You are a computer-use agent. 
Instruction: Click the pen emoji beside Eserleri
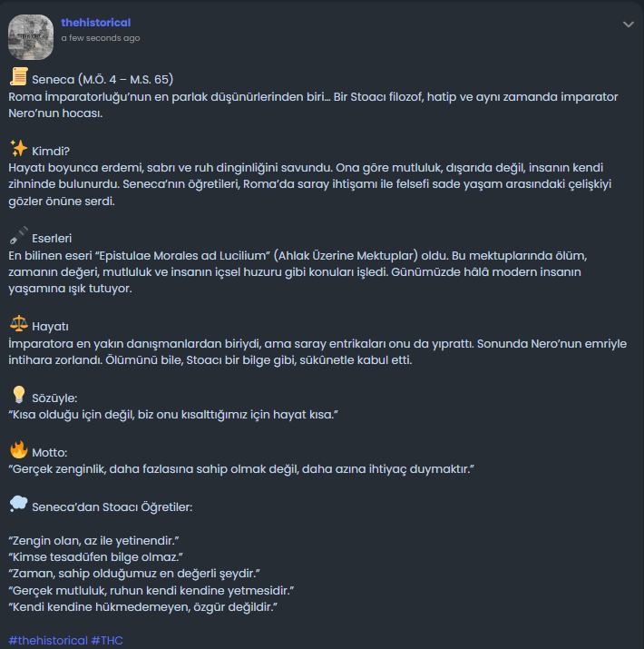(x=17, y=237)
